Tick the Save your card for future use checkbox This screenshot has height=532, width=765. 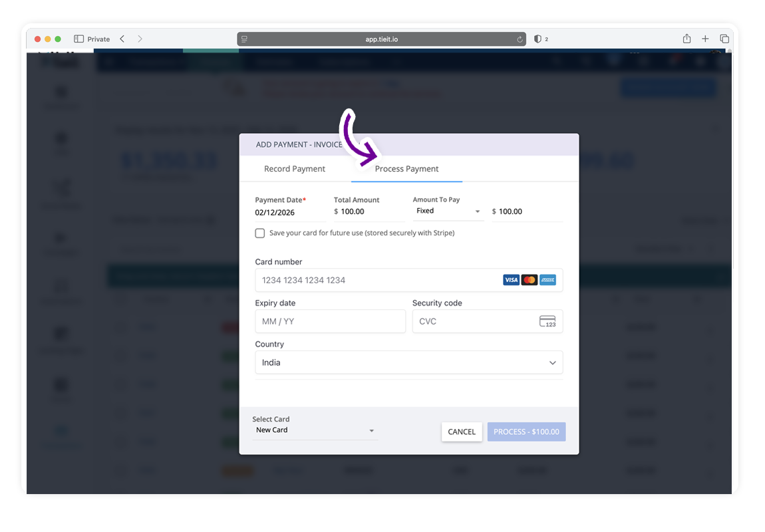(260, 233)
